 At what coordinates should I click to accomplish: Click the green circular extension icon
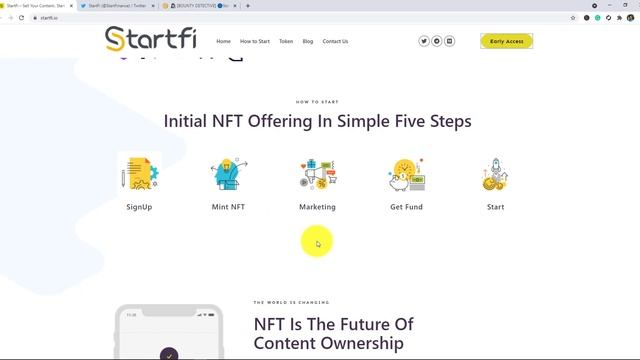point(598,18)
